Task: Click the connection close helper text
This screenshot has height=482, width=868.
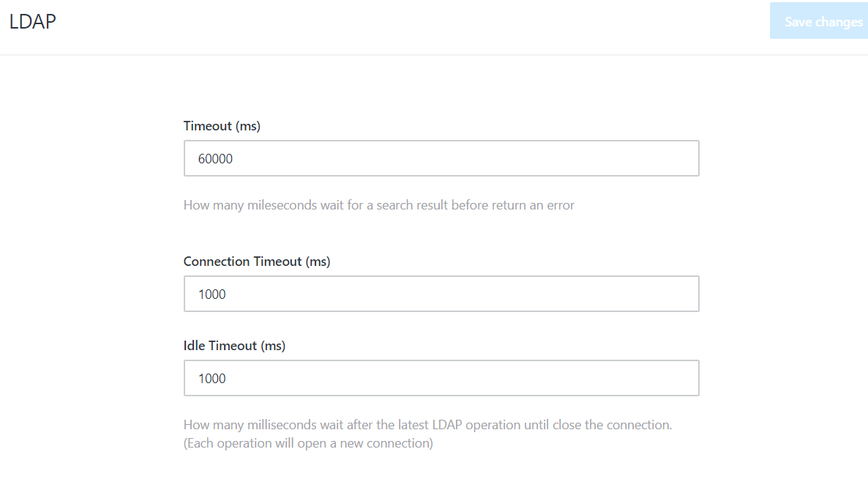Action: [427, 424]
